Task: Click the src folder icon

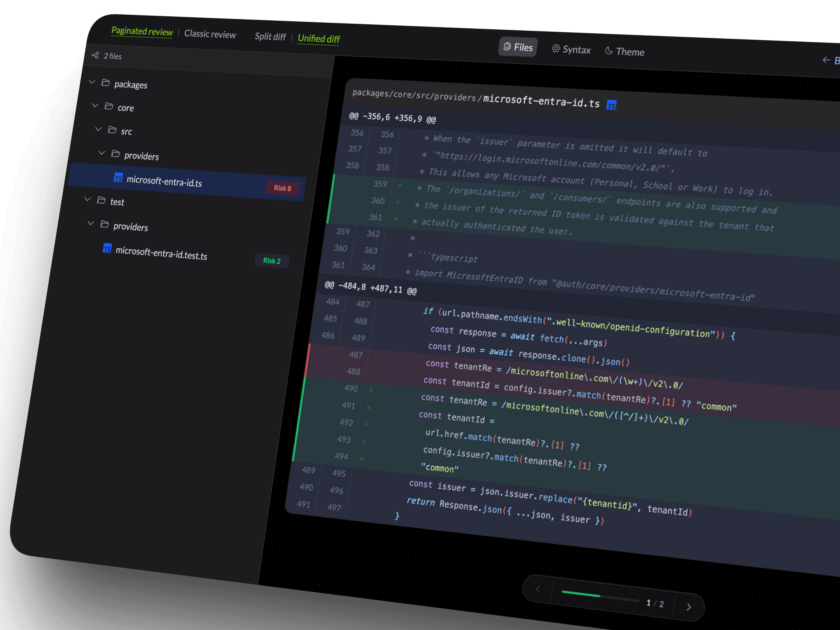Action: tap(112, 130)
